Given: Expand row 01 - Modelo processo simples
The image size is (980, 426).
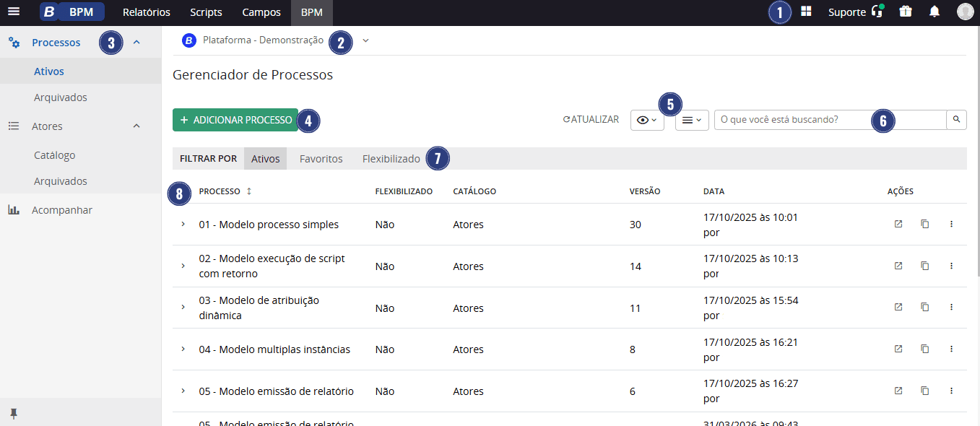Looking at the screenshot, I should [x=183, y=225].
